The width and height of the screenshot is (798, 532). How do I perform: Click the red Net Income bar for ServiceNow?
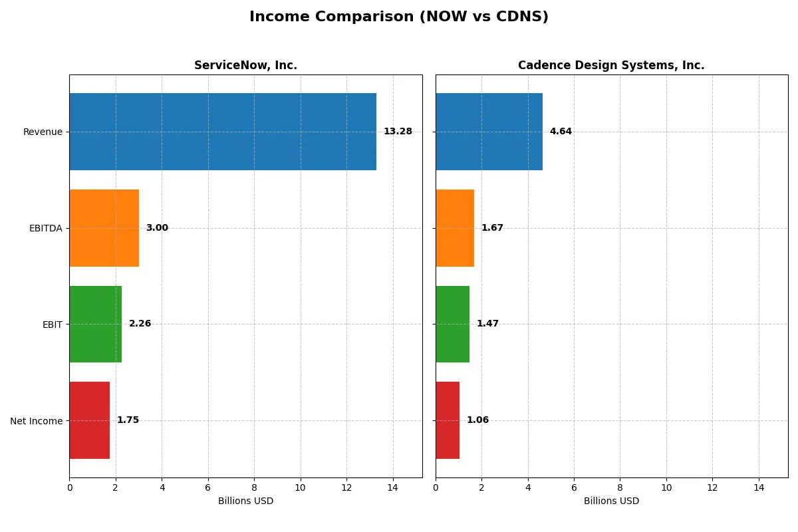(88, 420)
